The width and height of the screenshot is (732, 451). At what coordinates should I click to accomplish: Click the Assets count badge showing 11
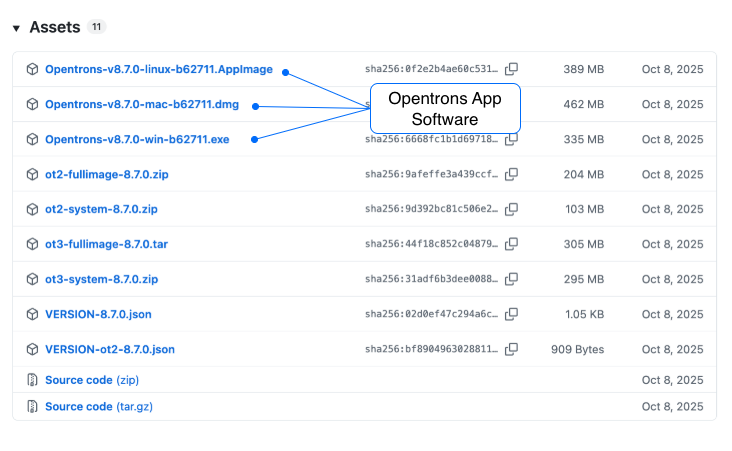96,27
